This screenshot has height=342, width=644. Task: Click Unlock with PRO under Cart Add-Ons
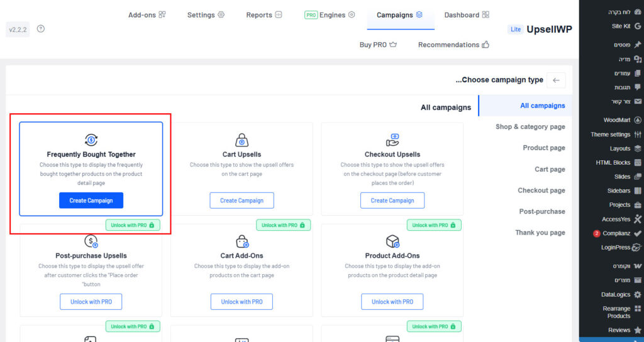coord(241,302)
